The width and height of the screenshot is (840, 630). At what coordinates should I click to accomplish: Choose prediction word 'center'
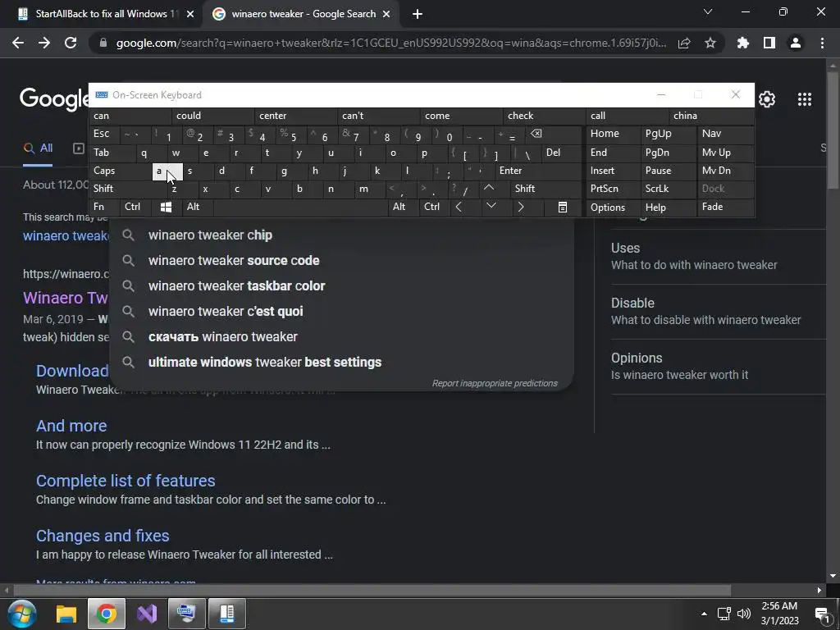coord(295,116)
